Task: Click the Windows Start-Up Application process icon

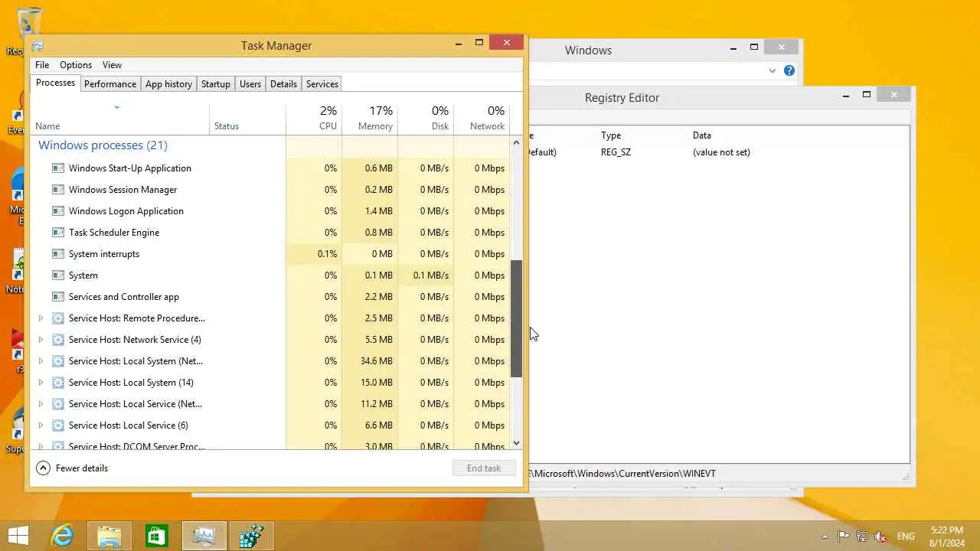Action: click(x=58, y=168)
